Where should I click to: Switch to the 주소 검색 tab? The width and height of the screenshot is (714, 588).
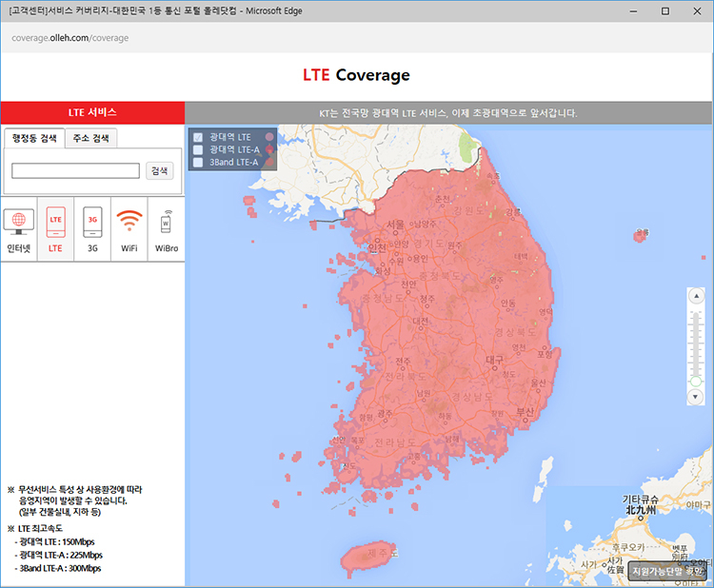coord(91,138)
